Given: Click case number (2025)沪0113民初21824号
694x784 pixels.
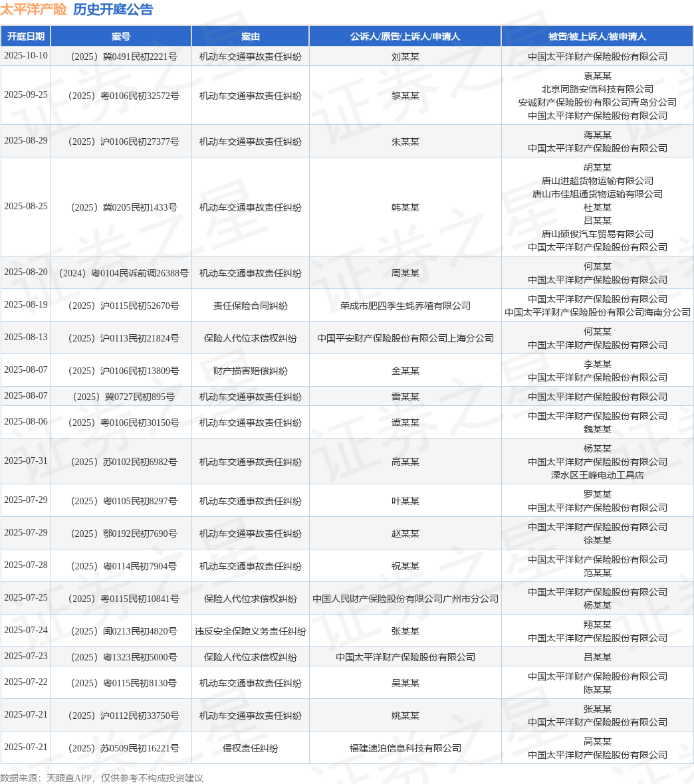Looking at the screenshot, I should click(124, 338).
